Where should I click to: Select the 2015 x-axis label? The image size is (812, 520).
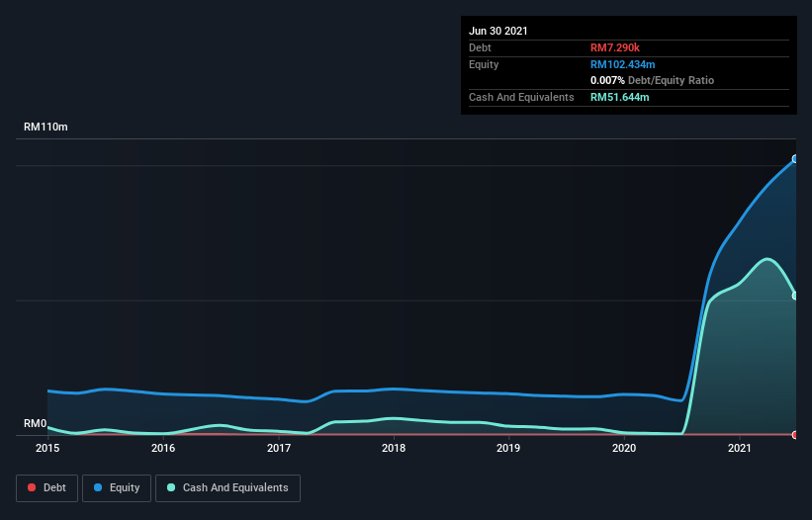pyautogui.click(x=47, y=448)
